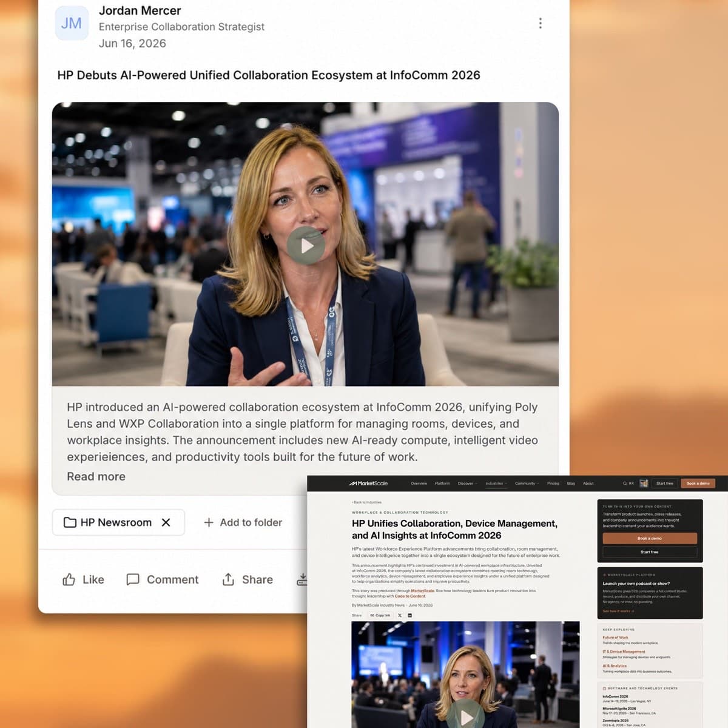Click the user avatar thumbnail in MarketScale header
Screen dimensions: 728x728
644,484
